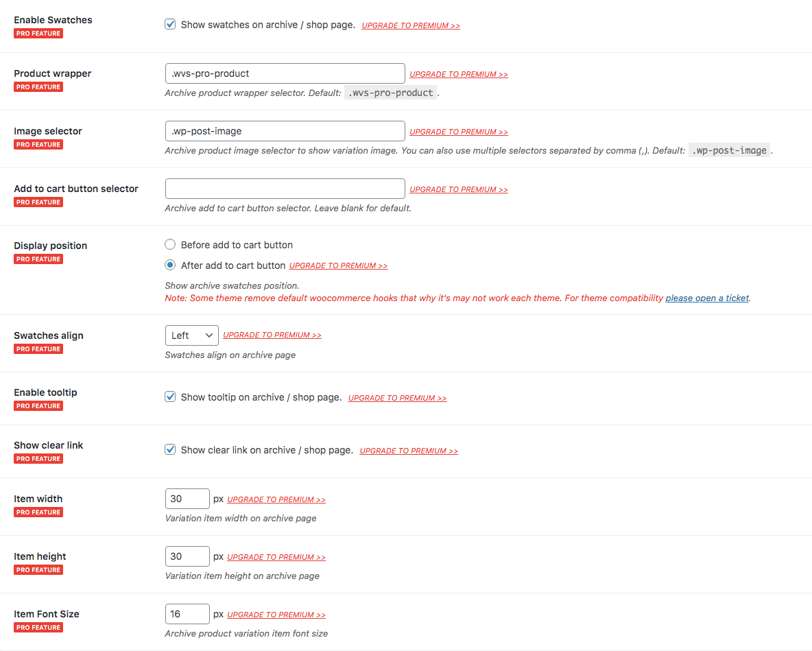Select After add to cart button option
812x651 pixels.
pyautogui.click(x=171, y=265)
